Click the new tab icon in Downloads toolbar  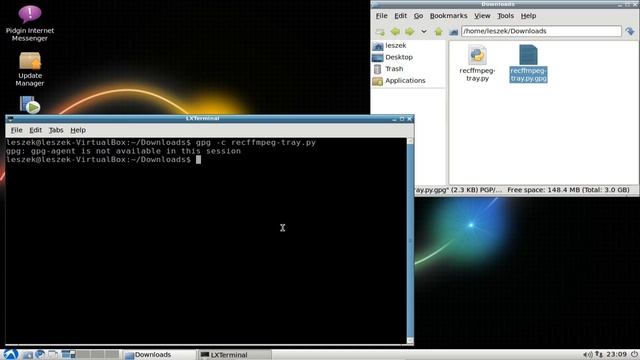pos(380,31)
